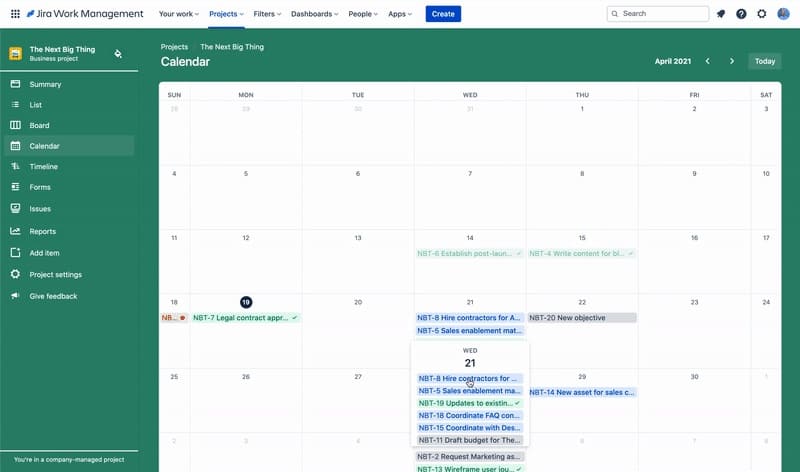The height and width of the screenshot is (472, 800).
Task: Click the Add item icon
Action: [x=15, y=253]
